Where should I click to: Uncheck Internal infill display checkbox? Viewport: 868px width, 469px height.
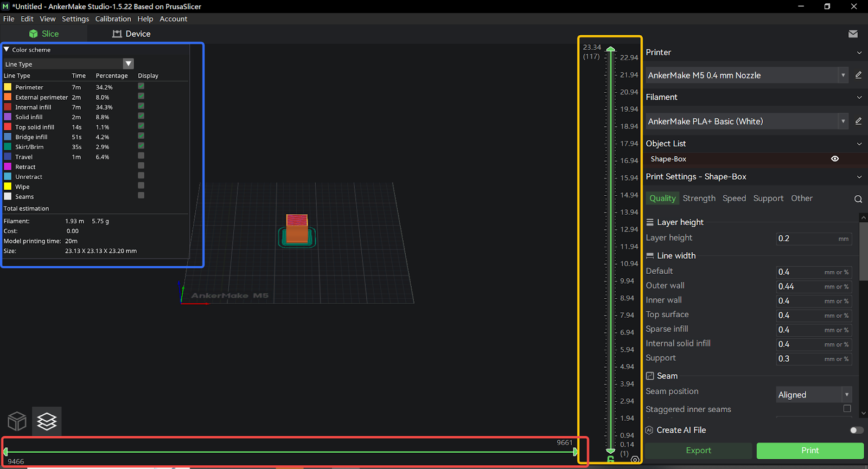tap(141, 106)
